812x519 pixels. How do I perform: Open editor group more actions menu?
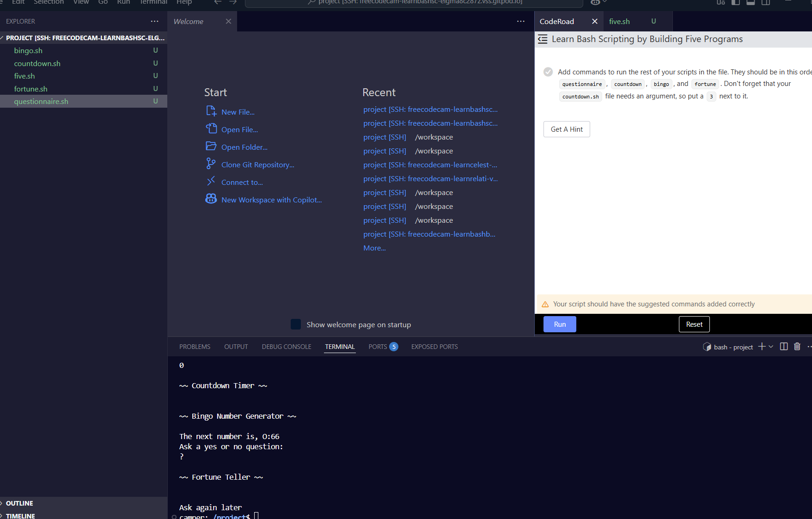[x=521, y=21]
